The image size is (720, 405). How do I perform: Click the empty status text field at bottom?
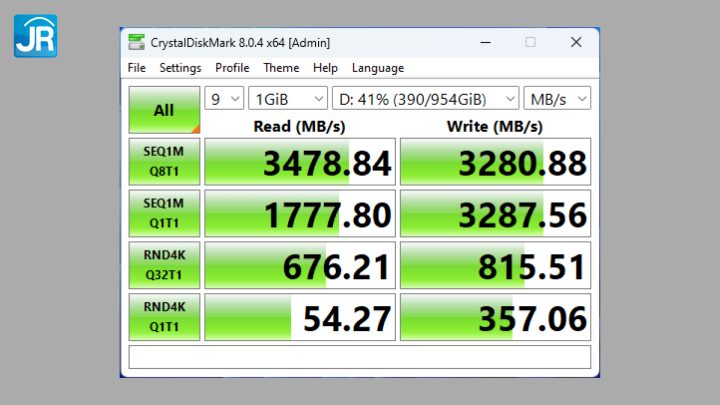(x=360, y=357)
